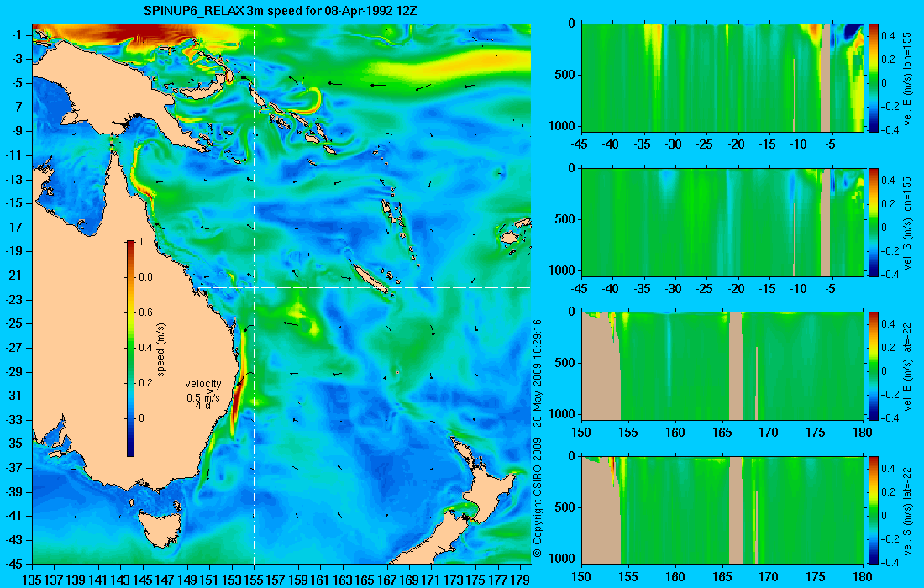924x588 pixels.
Task: Click the "0.4" tick on the top panel colorbar
Action: pyautogui.click(x=888, y=36)
